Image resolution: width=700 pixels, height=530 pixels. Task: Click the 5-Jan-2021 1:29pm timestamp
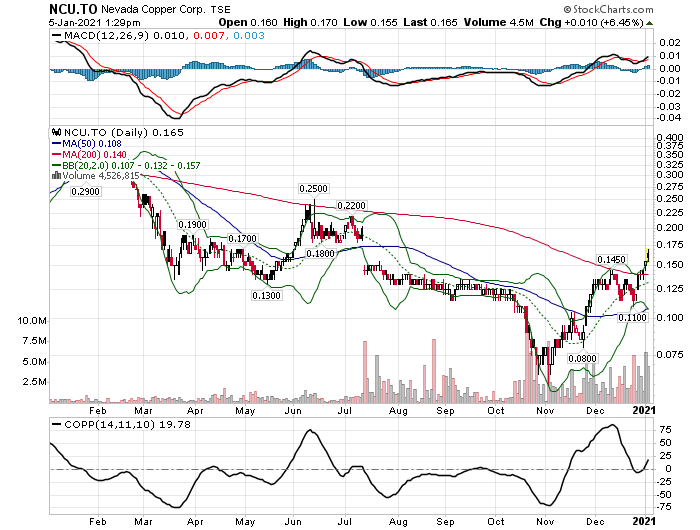click(x=95, y=23)
